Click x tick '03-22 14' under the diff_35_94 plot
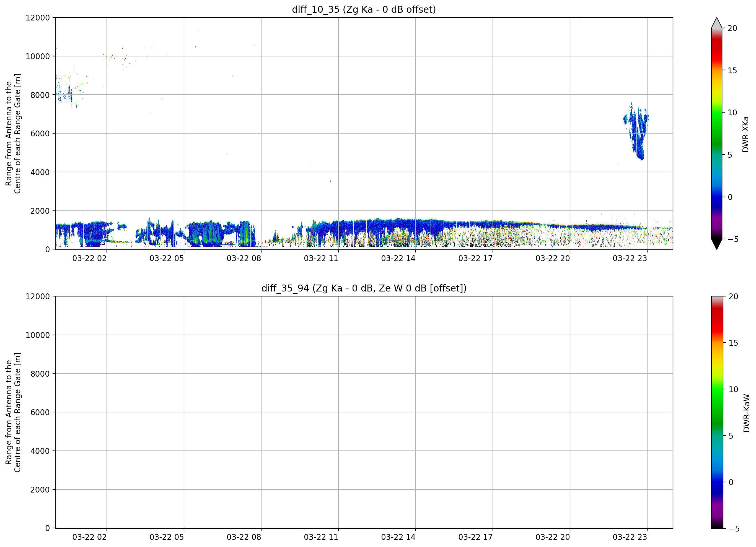The width and height of the screenshot is (756, 547). click(398, 537)
